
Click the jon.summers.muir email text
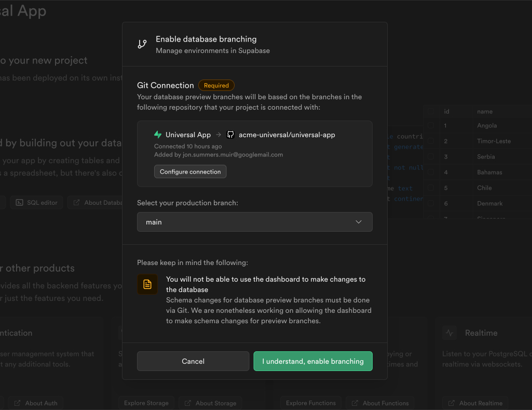click(x=233, y=154)
